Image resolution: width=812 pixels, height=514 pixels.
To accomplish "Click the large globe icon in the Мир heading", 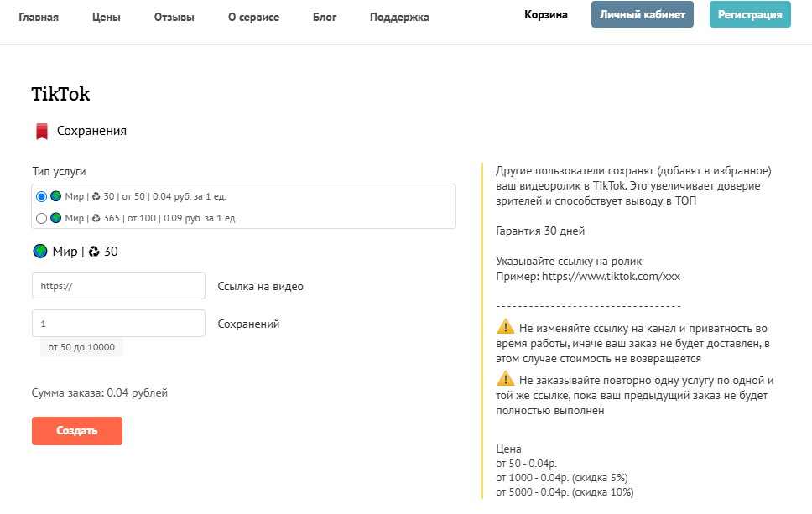I will pos(40,251).
